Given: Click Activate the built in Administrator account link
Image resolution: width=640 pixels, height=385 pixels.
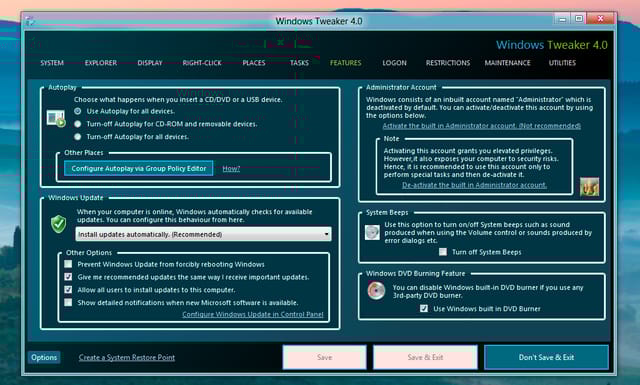Looking at the screenshot, I should (482, 126).
